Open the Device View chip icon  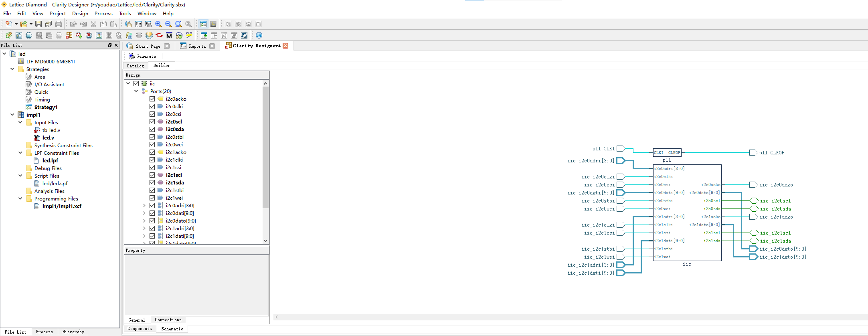tap(29, 35)
